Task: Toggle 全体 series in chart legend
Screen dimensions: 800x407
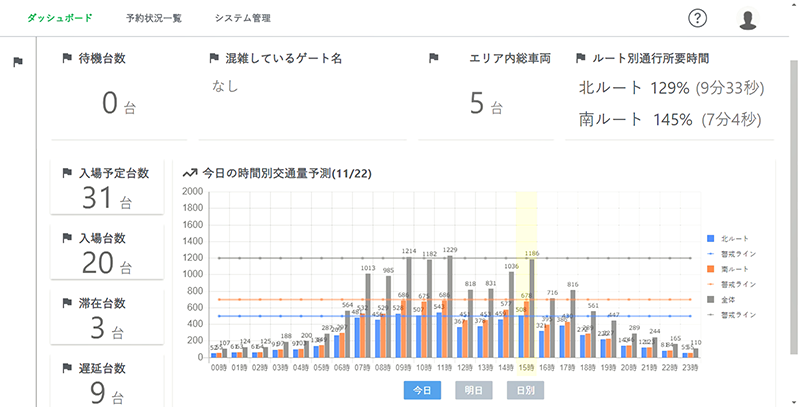Action: pyautogui.click(x=734, y=299)
